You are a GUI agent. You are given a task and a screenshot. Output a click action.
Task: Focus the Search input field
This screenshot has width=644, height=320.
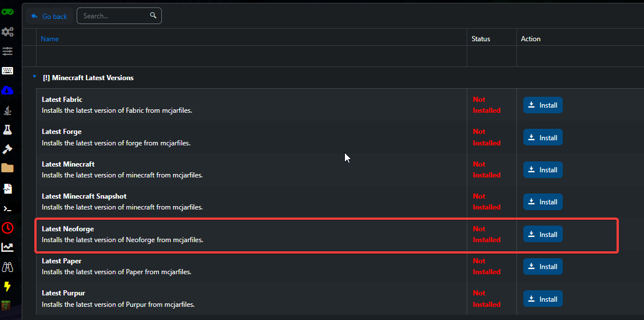click(x=114, y=16)
